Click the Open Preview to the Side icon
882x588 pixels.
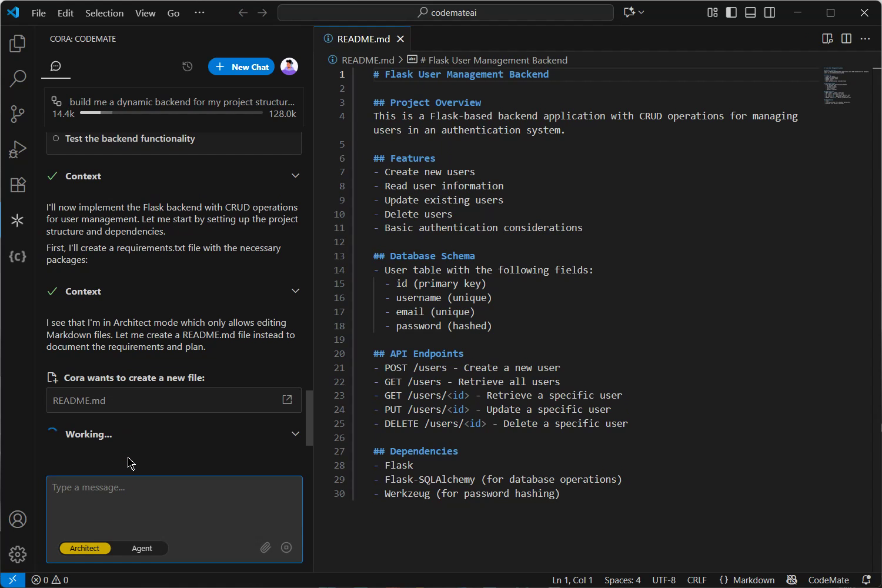827,39
